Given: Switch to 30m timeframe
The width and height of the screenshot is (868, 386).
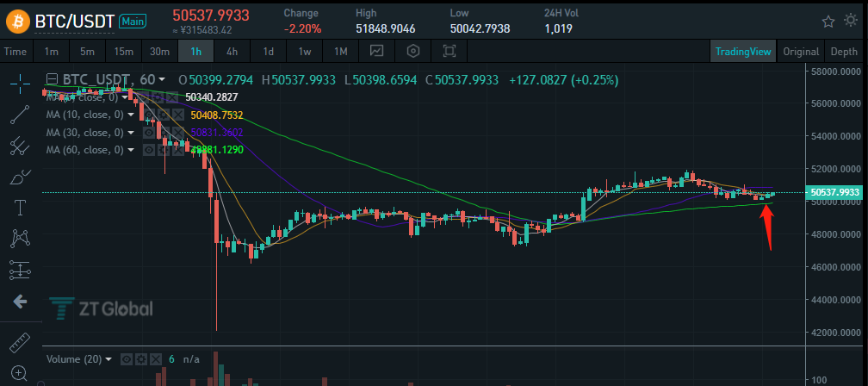Looking at the screenshot, I should tap(159, 52).
